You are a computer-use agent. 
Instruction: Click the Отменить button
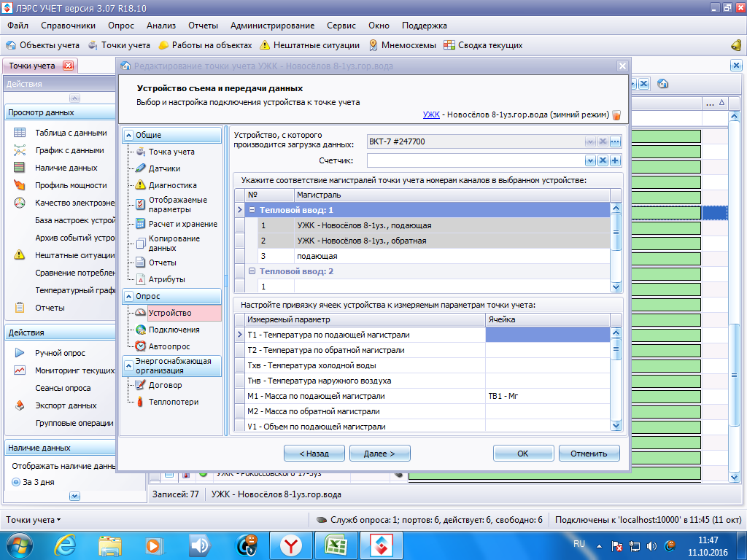(x=589, y=454)
